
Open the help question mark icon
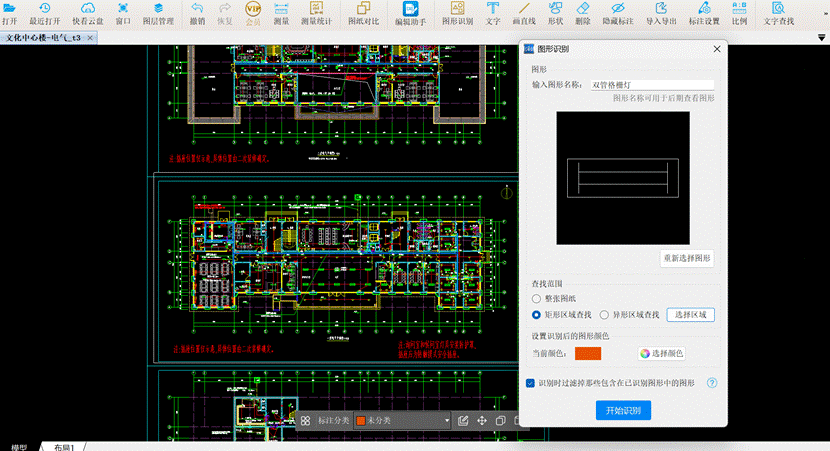[712, 383]
